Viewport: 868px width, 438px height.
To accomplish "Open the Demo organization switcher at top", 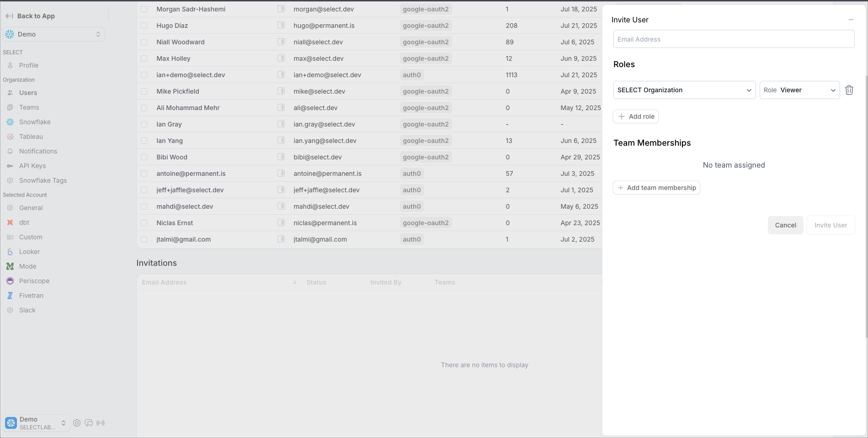I will pyautogui.click(x=54, y=34).
